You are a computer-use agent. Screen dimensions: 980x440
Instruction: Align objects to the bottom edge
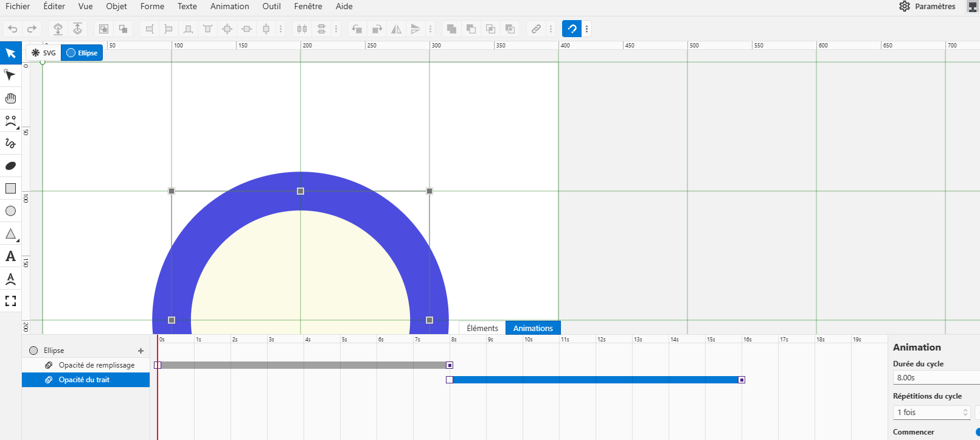click(188, 29)
